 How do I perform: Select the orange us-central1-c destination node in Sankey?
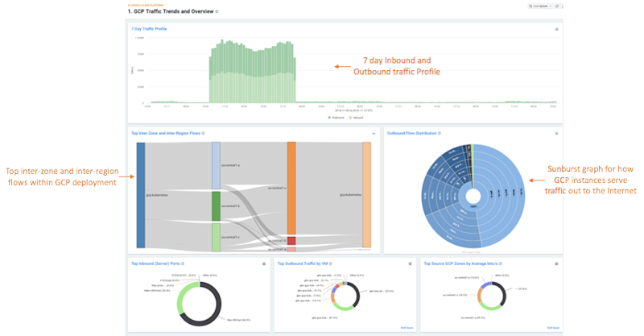291,188
